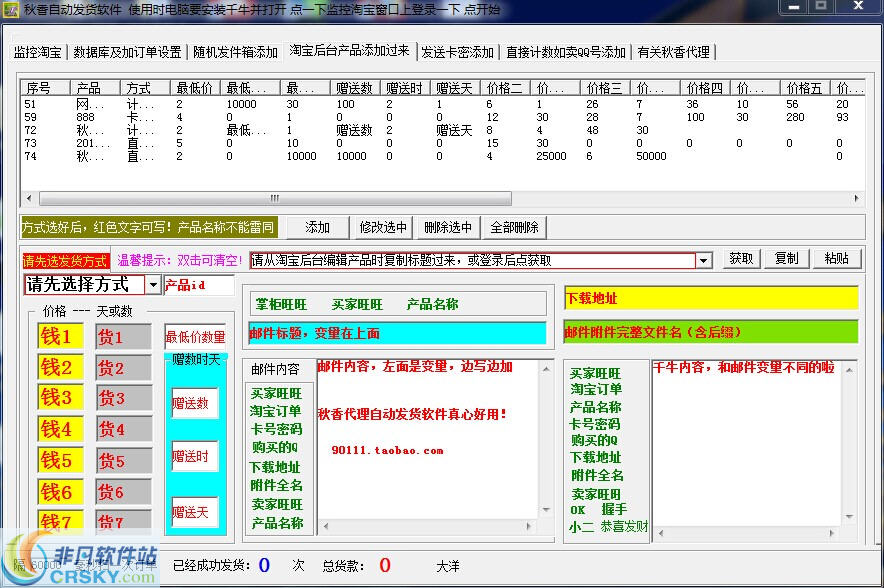Click the 赠送时 input field

(x=195, y=456)
